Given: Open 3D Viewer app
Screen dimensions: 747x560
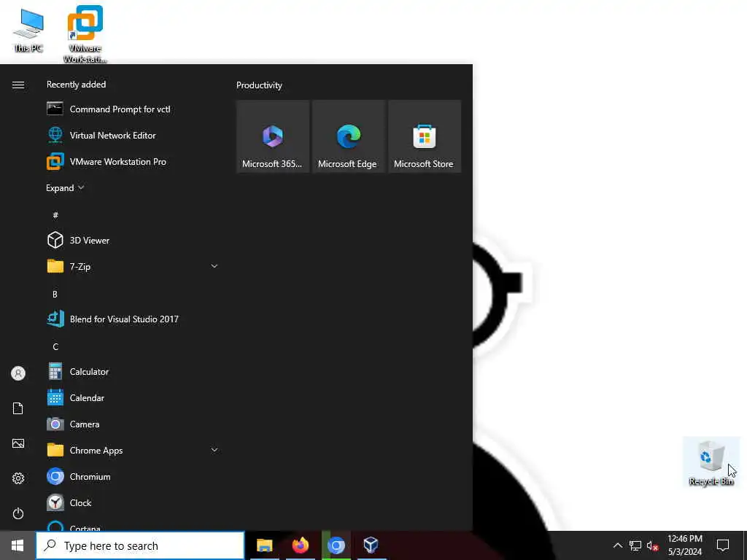Looking at the screenshot, I should [133, 240].
